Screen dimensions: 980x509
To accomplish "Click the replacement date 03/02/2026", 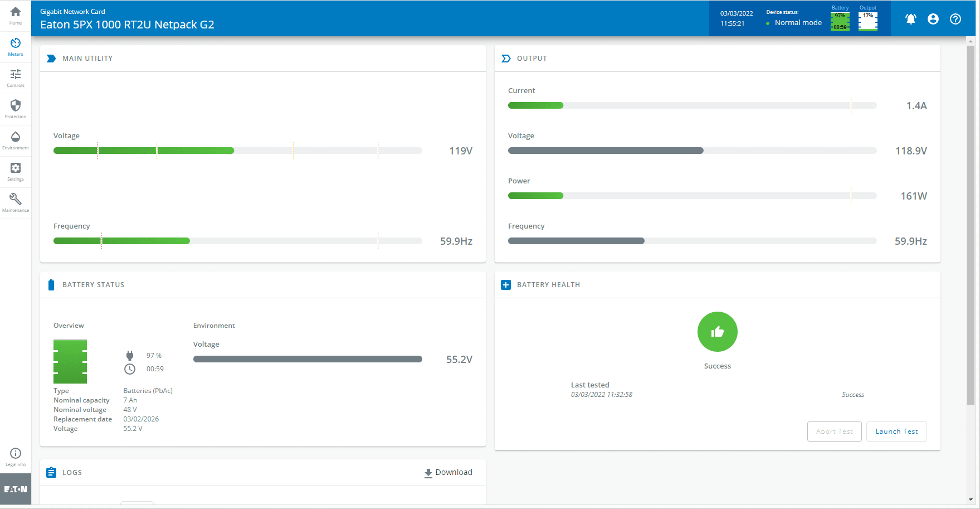I will click(x=141, y=419).
